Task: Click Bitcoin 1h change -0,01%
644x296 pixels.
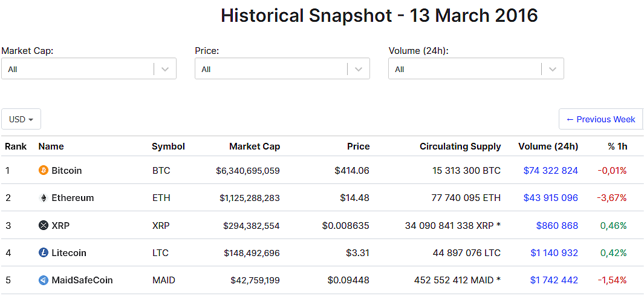Action: [612, 170]
